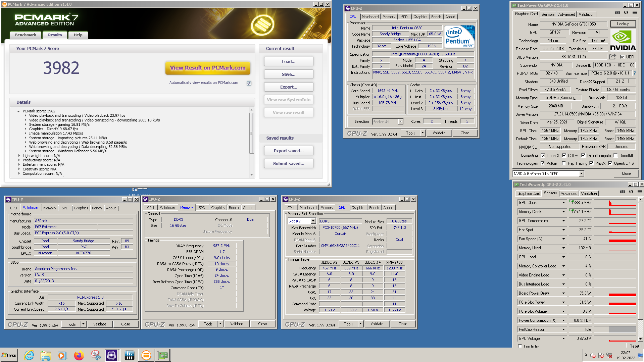
Task: Click the Board Power Draw sensor graph
Action: pyautogui.click(x=615, y=293)
